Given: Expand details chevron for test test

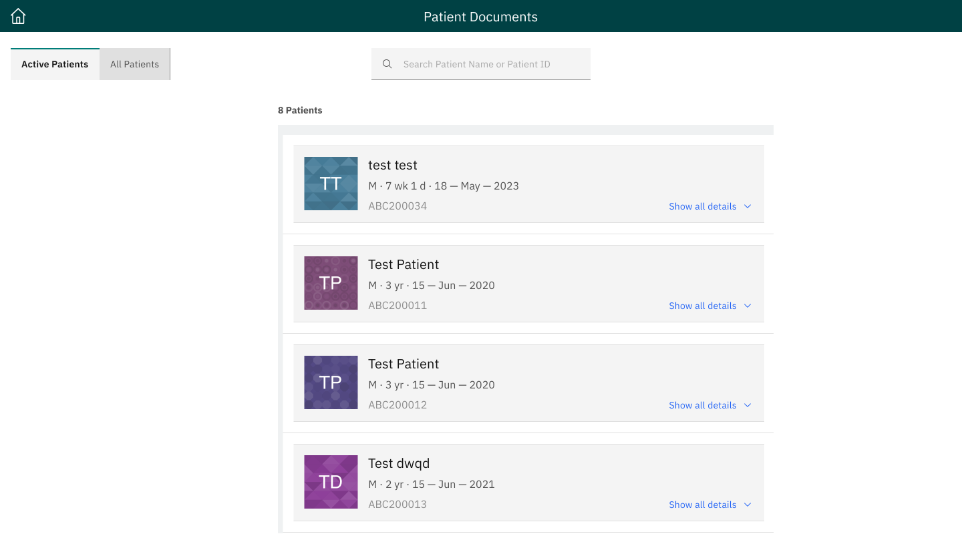Looking at the screenshot, I should click(747, 206).
